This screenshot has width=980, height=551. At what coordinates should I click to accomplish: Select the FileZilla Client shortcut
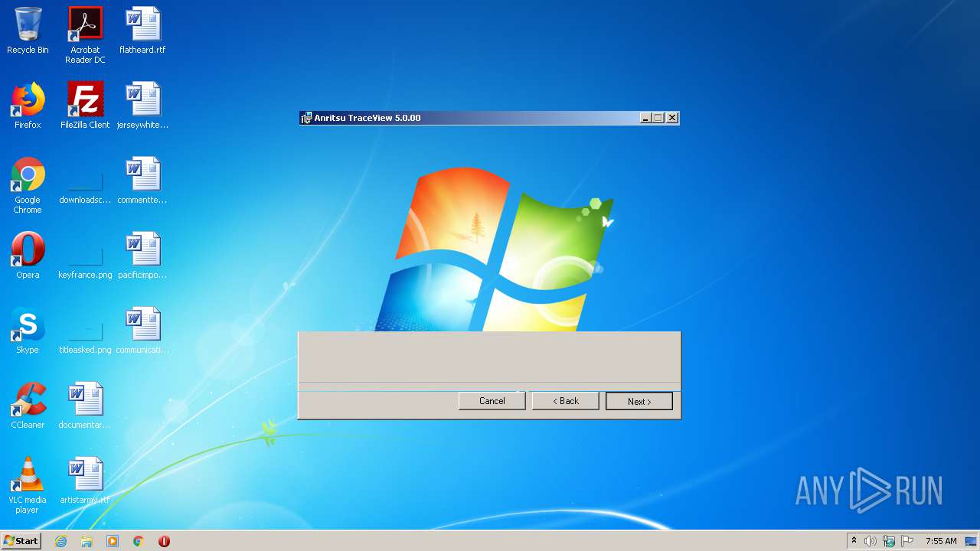85,106
